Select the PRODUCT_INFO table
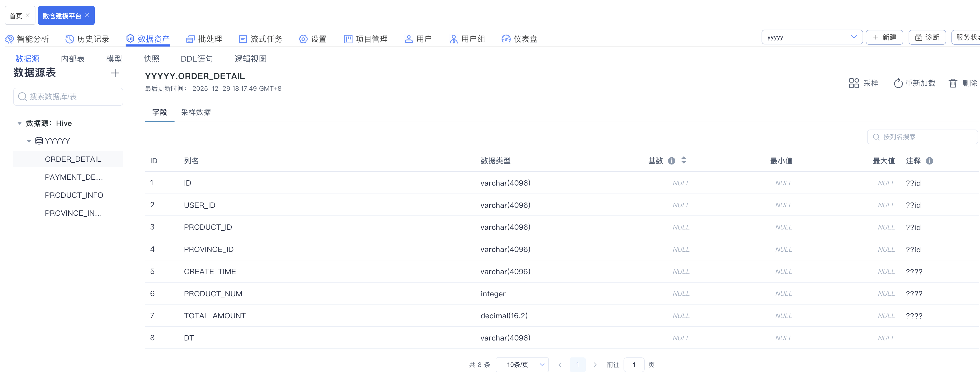 (x=74, y=195)
